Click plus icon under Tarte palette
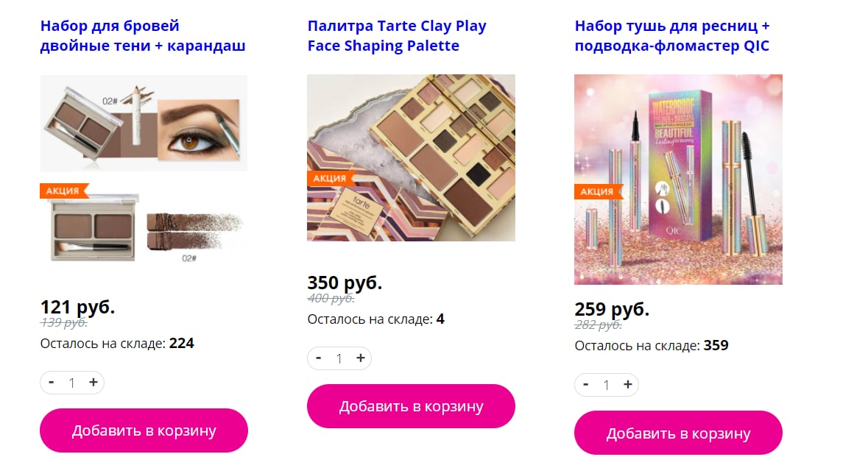868x468 pixels. pyautogui.click(x=360, y=358)
